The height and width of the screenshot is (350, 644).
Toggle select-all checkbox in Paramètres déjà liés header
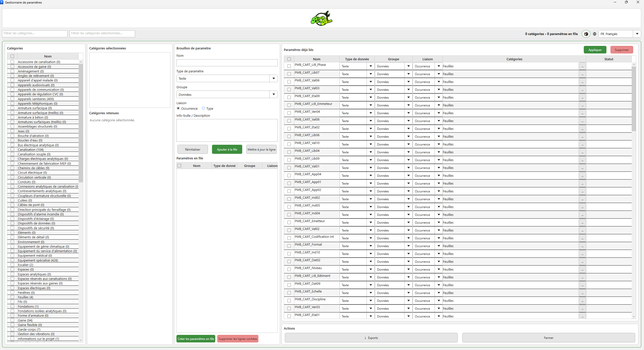pyautogui.click(x=289, y=59)
